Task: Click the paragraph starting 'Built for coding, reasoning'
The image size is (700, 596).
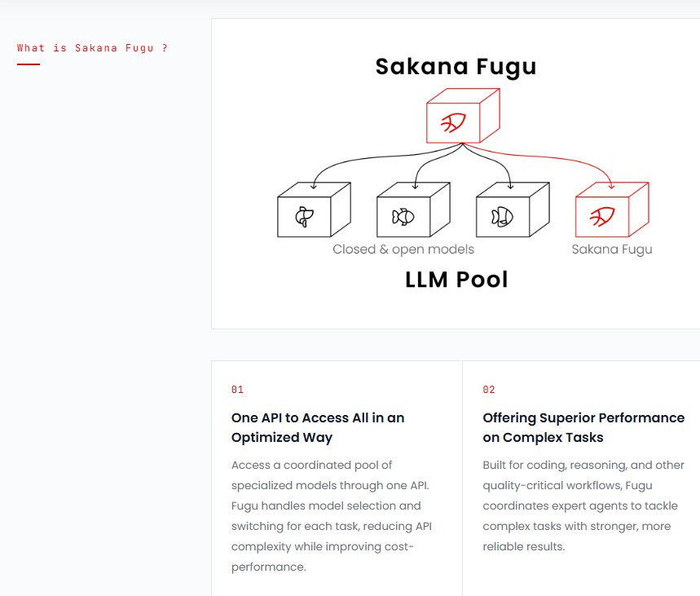Action: [x=583, y=505]
